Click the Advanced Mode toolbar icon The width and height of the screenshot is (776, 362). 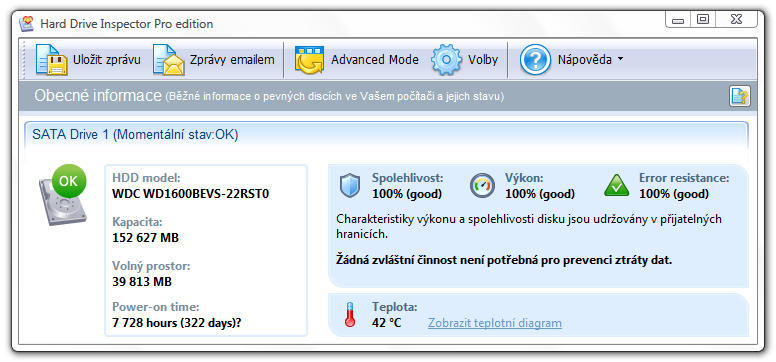click(309, 60)
